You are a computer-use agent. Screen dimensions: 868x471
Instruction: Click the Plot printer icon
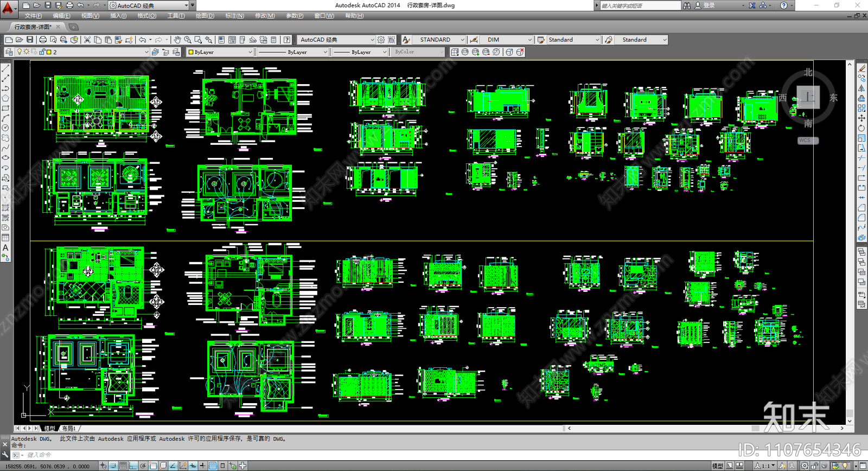(43, 40)
